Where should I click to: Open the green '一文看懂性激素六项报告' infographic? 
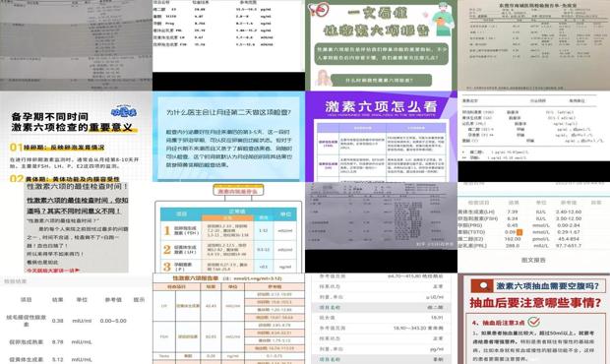pos(382,45)
